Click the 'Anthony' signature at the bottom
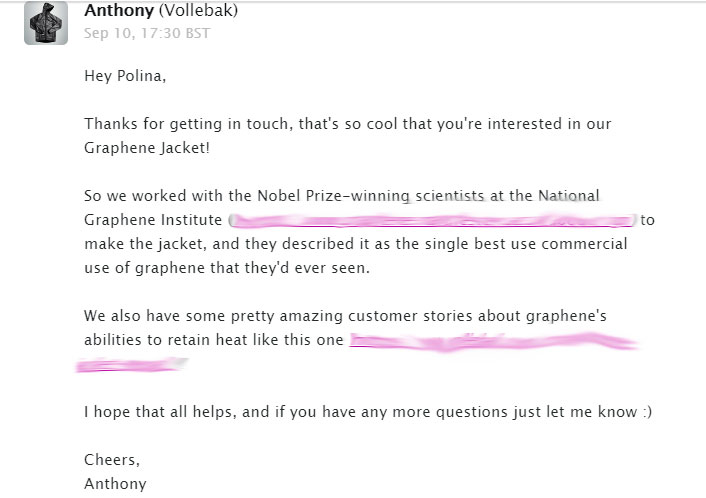Screen dimensions: 706x498 click(x=115, y=484)
